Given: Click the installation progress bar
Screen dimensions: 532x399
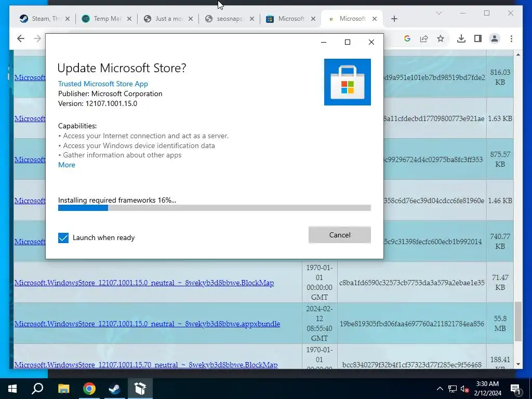Looking at the screenshot, I should 215,208.
